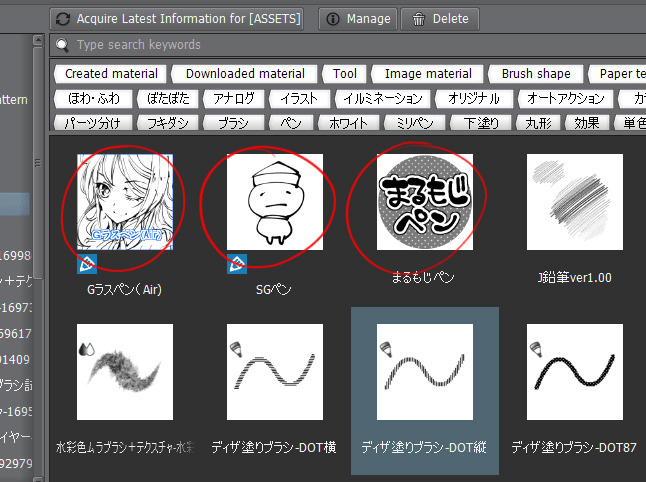Toggle the オリジナル tag

click(474, 98)
